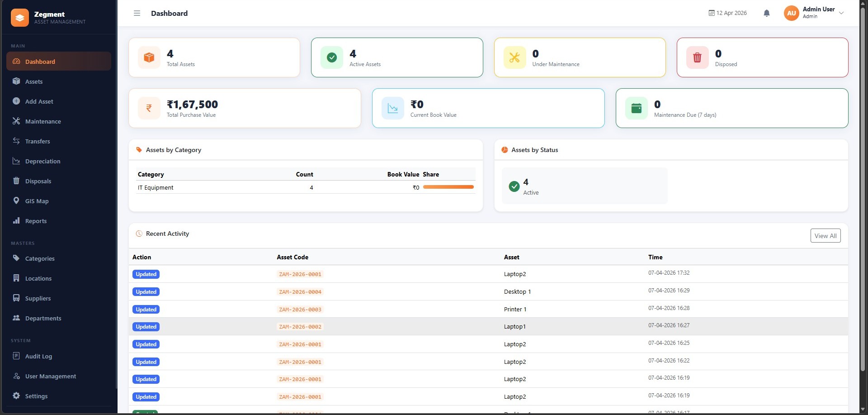Click the Under Maintenance tools icon

coord(514,57)
